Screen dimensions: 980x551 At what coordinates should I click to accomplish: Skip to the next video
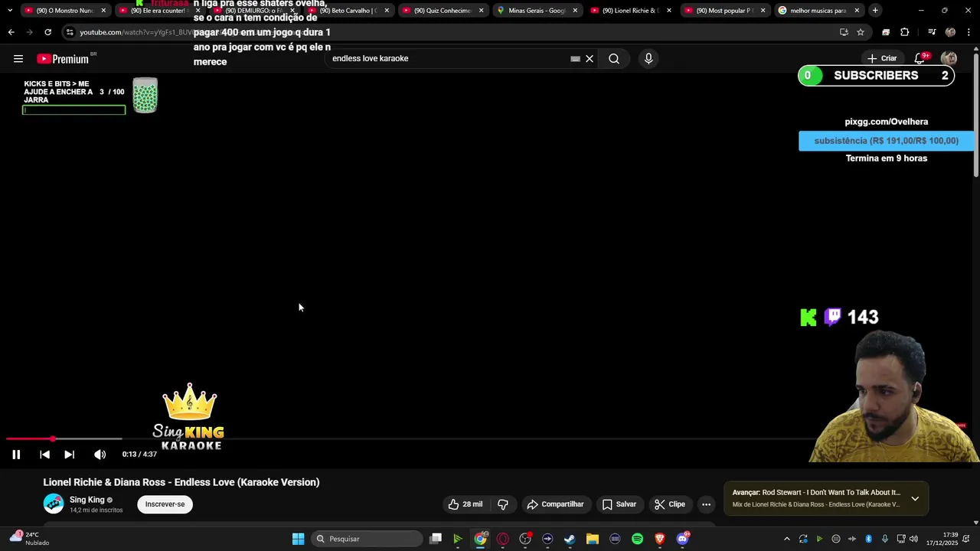[x=69, y=455]
